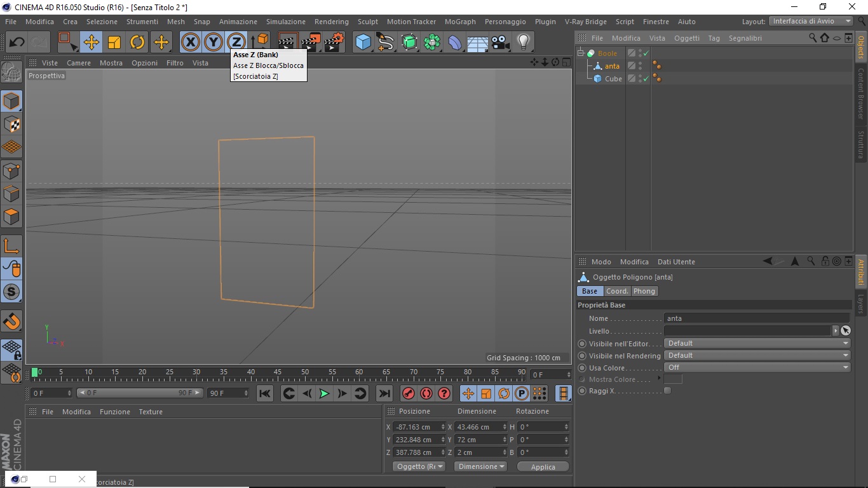Toggle X axis lock

(190, 43)
